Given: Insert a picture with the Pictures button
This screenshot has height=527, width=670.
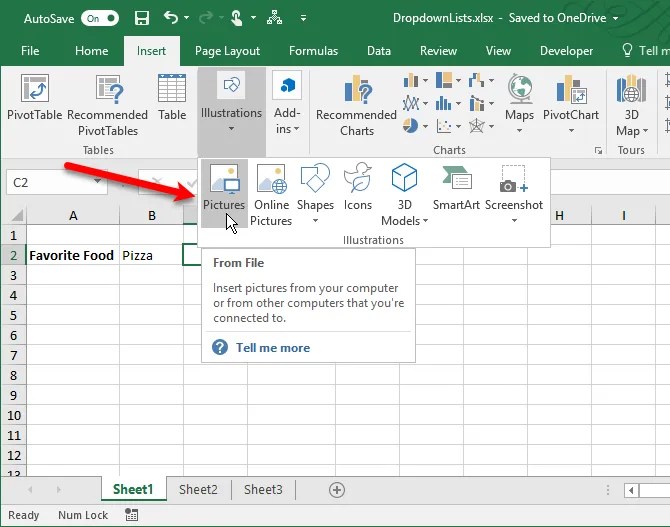Looking at the screenshot, I should 224,191.
